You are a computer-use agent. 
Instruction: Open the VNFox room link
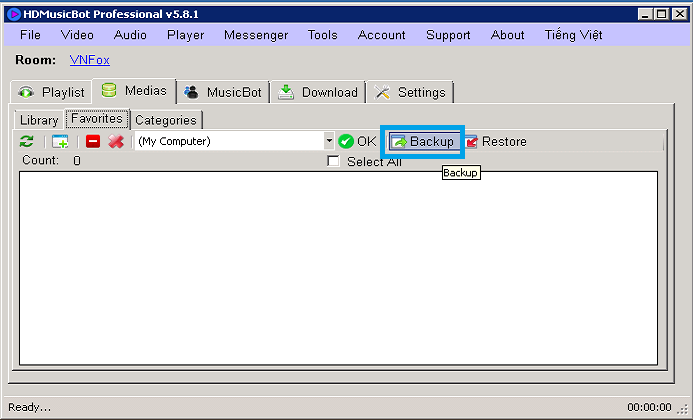(89, 60)
